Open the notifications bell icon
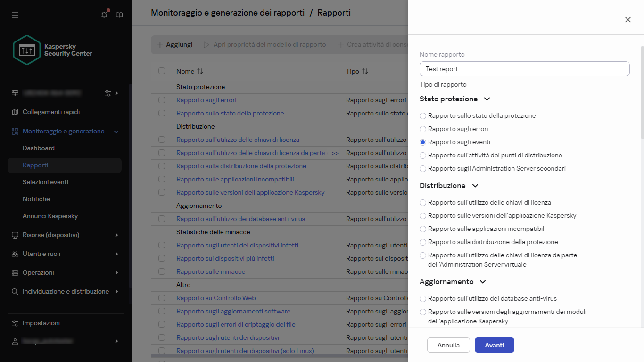The height and width of the screenshot is (362, 644). [104, 15]
